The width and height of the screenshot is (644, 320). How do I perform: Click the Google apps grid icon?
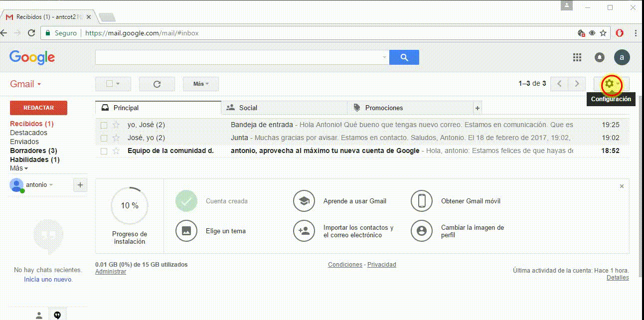tap(577, 57)
